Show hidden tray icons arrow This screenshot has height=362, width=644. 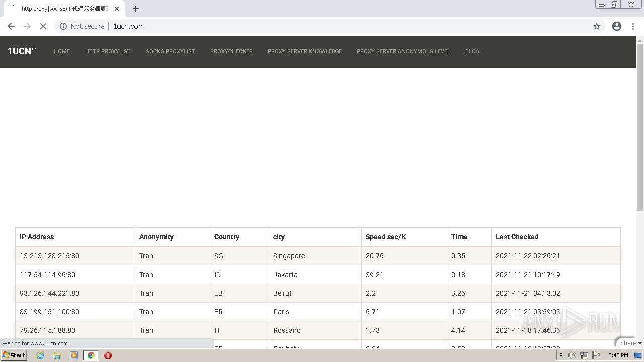pyautogui.click(x=561, y=355)
